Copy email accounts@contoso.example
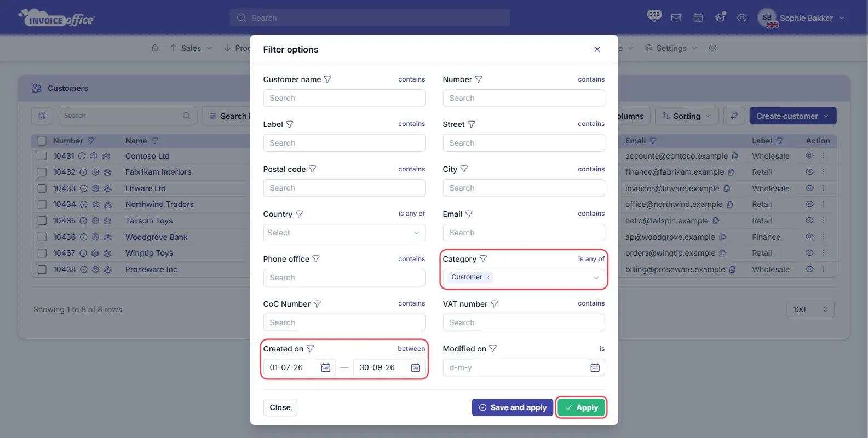Screen dimensions: 868x438 tap(735, 156)
